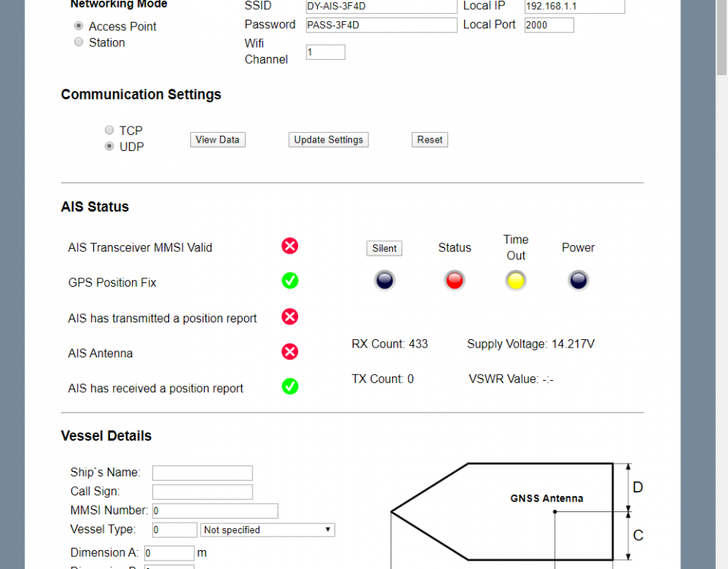Click the MMSI Number input field
Viewport: 728px width, 569px height.
tap(215, 511)
